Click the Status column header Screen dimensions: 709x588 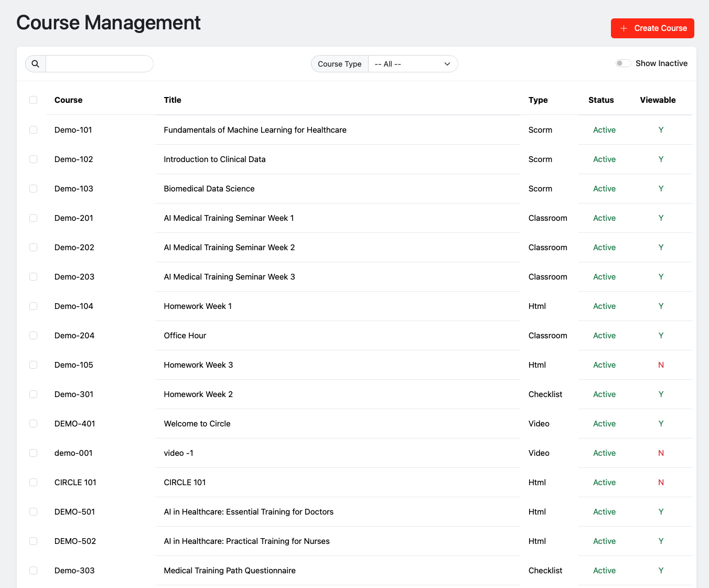click(601, 100)
